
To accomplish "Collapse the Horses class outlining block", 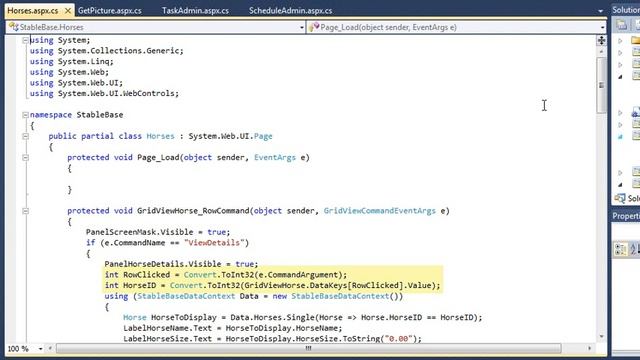I will (25, 136).
